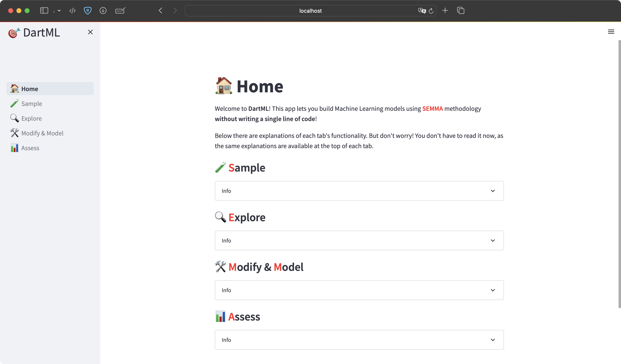
Task: Click the macOS green fullscreen button
Action: [27, 11]
